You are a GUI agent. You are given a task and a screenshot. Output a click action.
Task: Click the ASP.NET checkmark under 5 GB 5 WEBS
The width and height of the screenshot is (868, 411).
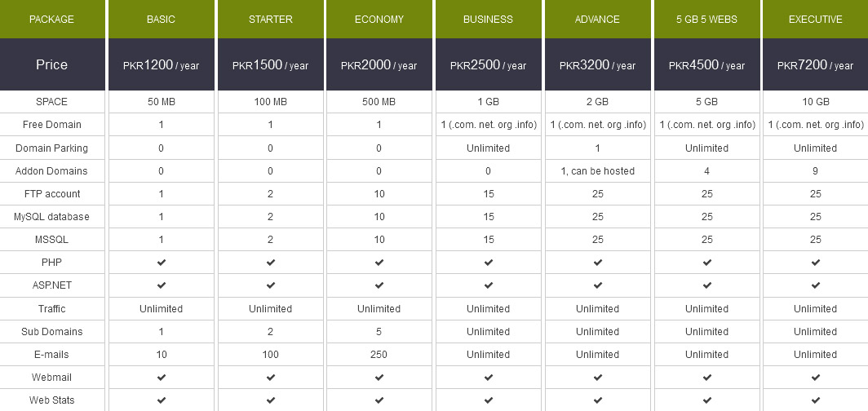[707, 285]
